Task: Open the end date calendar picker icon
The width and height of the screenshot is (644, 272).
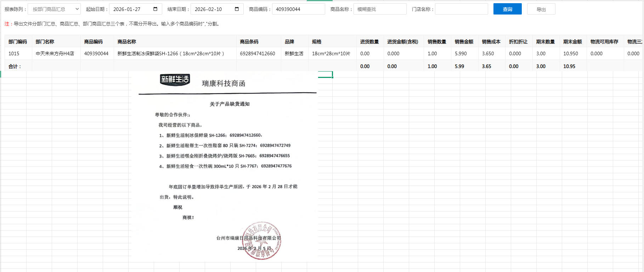Action: (x=237, y=9)
